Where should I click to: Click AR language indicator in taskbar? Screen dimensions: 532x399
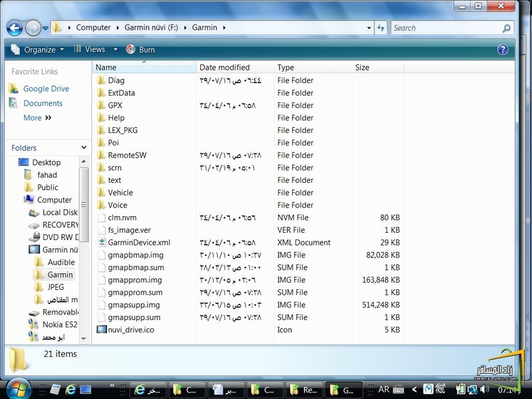[x=384, y=390]
